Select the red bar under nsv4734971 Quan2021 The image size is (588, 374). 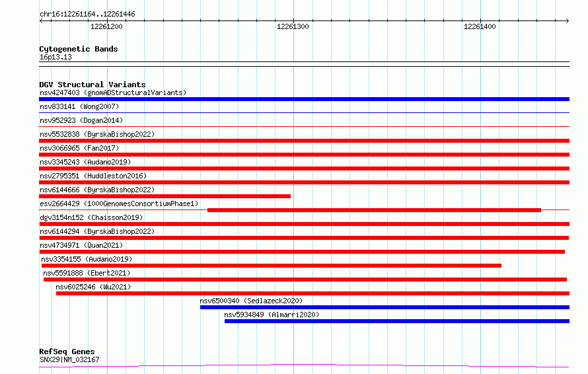click(302, 252)
